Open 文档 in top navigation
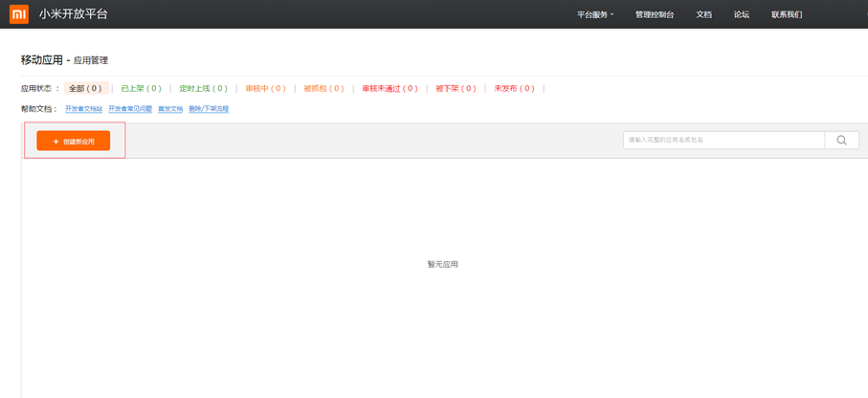This screenshot has height=398, width=868. 704,14
